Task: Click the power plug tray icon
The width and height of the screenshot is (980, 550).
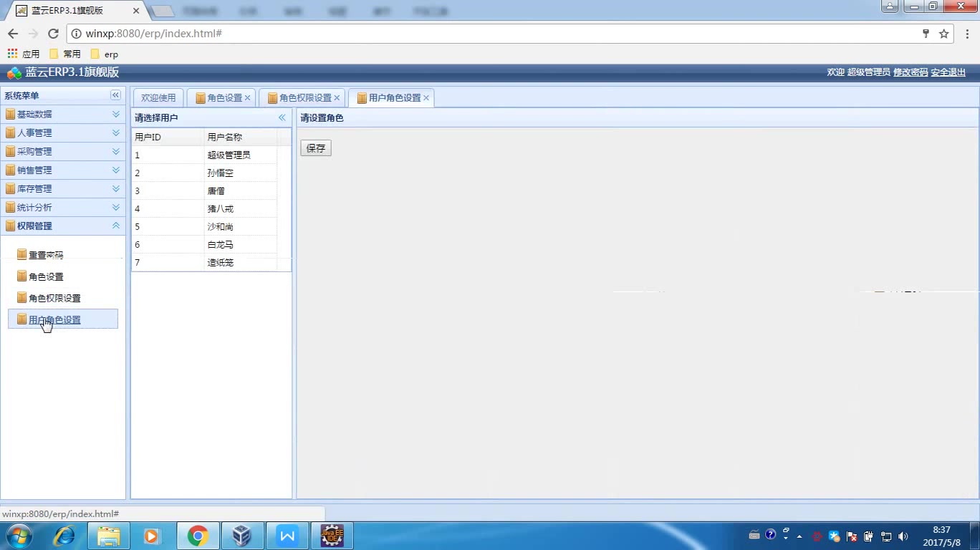Action: click(x=869, y=536)
